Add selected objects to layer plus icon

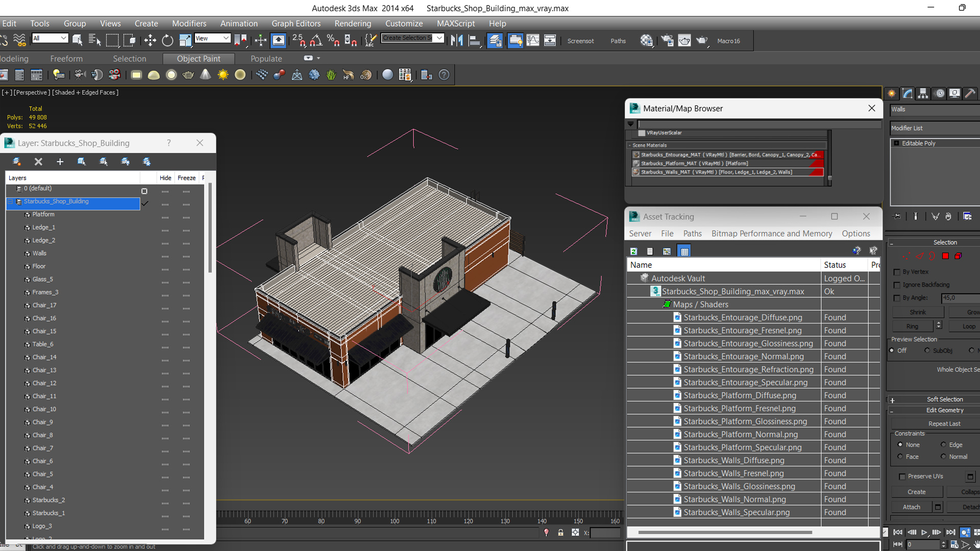pyautogui.click(x=60, y=162)
